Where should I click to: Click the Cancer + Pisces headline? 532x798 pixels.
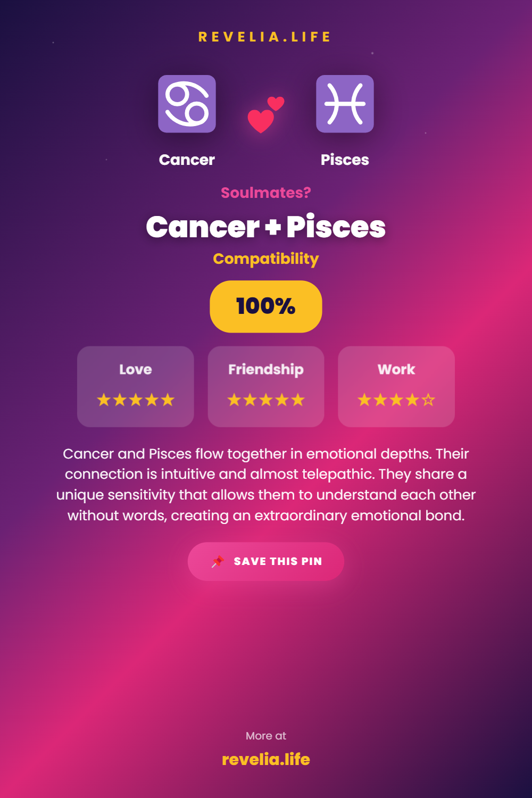point(266,227)
